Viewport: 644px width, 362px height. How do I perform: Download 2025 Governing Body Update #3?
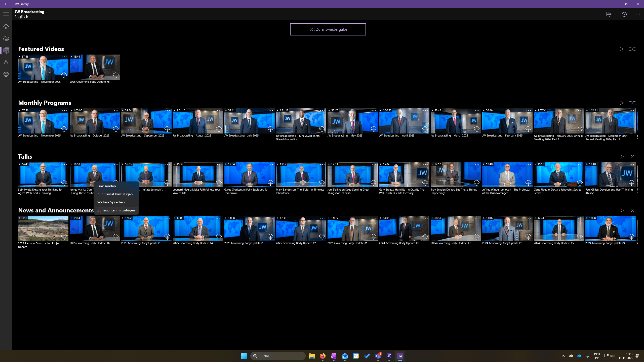[270, 237]
